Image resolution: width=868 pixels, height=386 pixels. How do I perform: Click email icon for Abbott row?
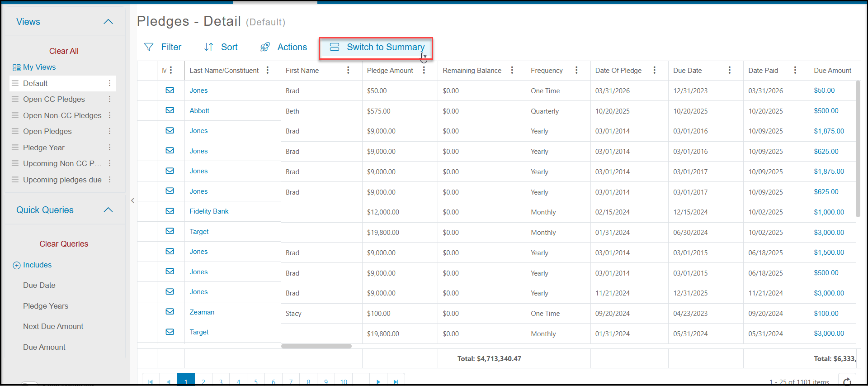tap(170, 110)
